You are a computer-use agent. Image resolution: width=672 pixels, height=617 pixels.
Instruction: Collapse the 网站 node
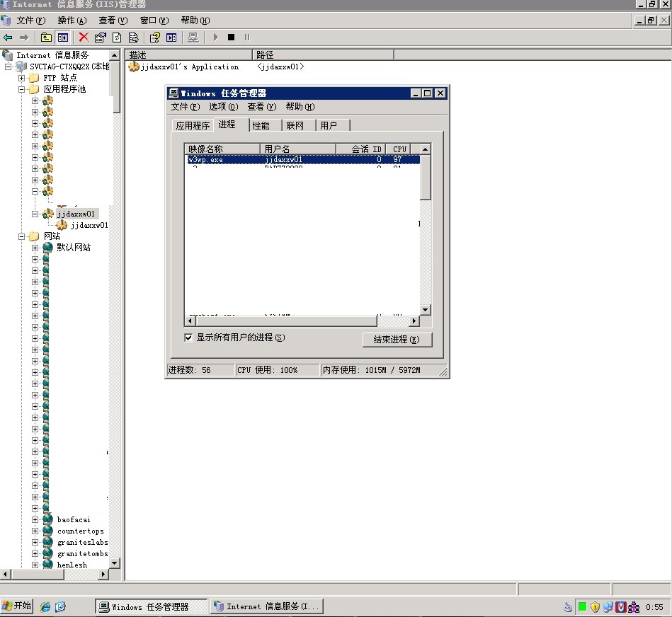coord(21,236)
